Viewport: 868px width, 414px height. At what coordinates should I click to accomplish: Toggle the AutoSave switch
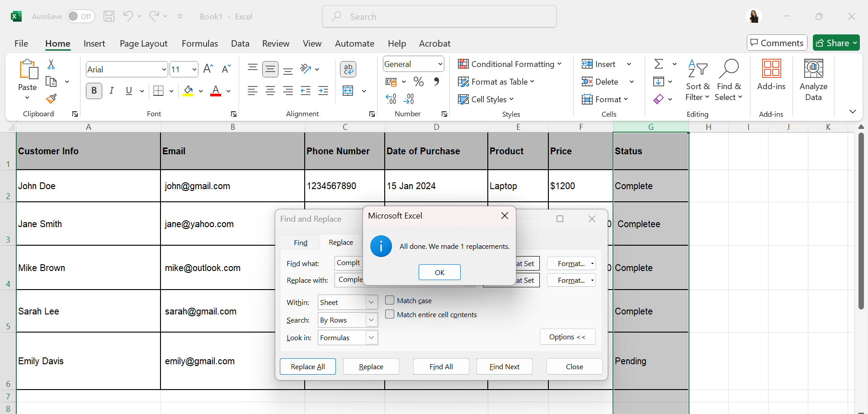pyautogui.click(x=80, y=17)
